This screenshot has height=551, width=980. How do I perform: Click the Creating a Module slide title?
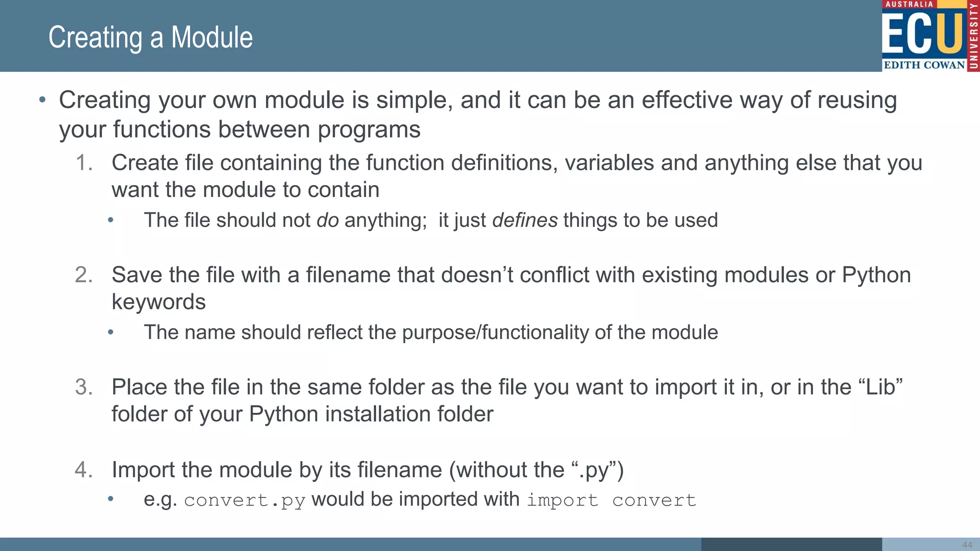tap(150, 37)
